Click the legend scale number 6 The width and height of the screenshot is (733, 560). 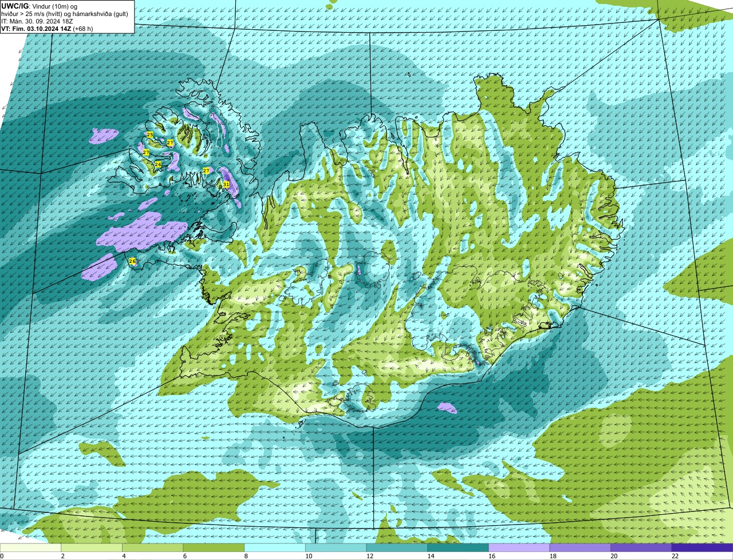coord(185,556)
